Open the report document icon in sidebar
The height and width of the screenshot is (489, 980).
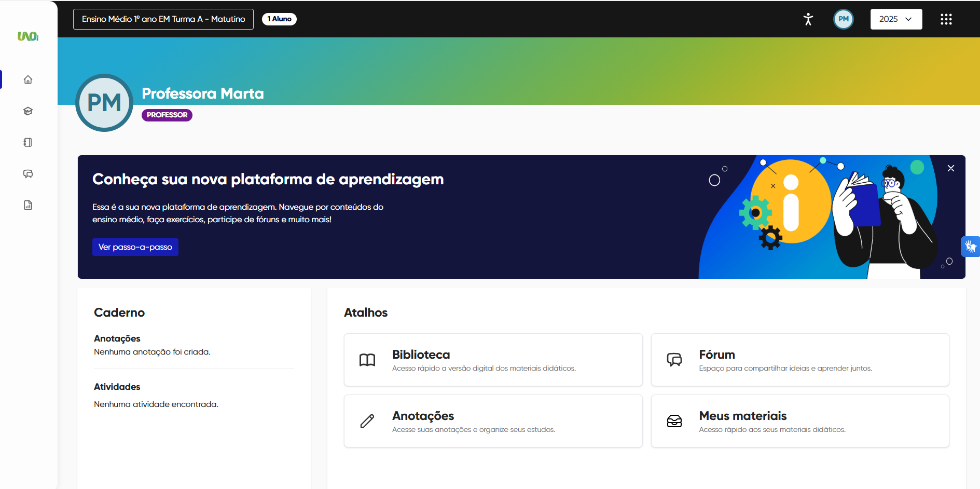[x=28, y=205]
